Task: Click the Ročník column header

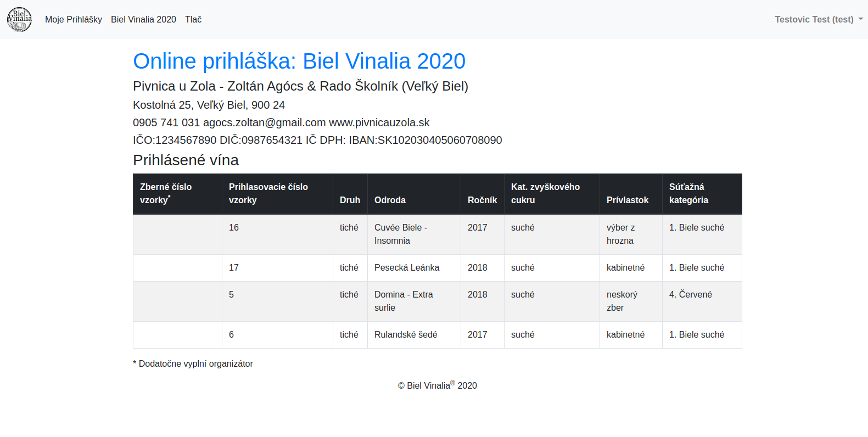Action: (x=482, y=200)
